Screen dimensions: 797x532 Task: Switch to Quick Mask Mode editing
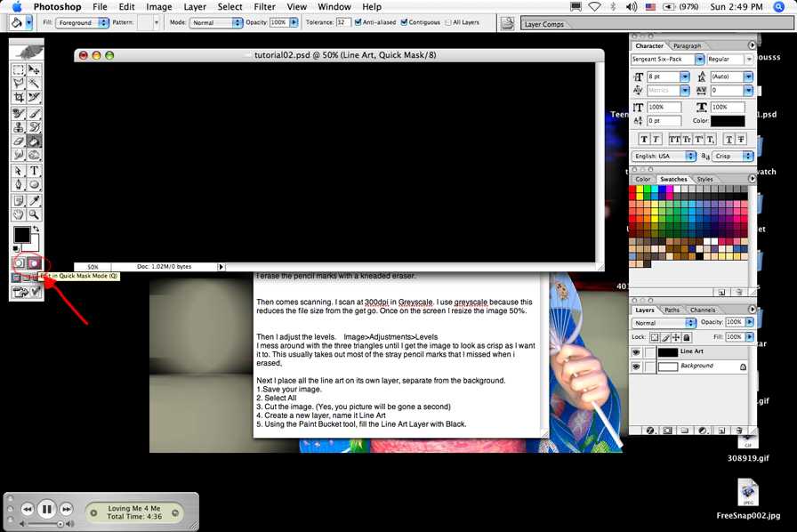click(x=34, y=263)
